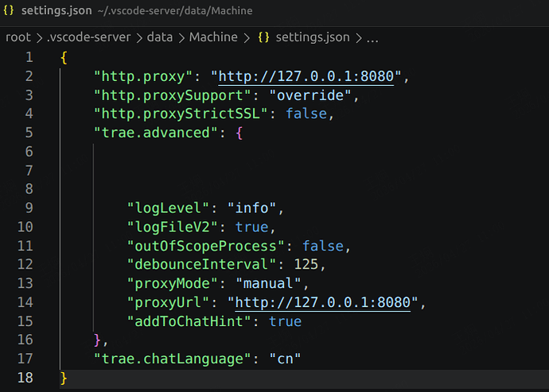Image resolution: width=549 pixels, height=392 pixels.
Task: Click the 125 value
Action: [306, 264]
